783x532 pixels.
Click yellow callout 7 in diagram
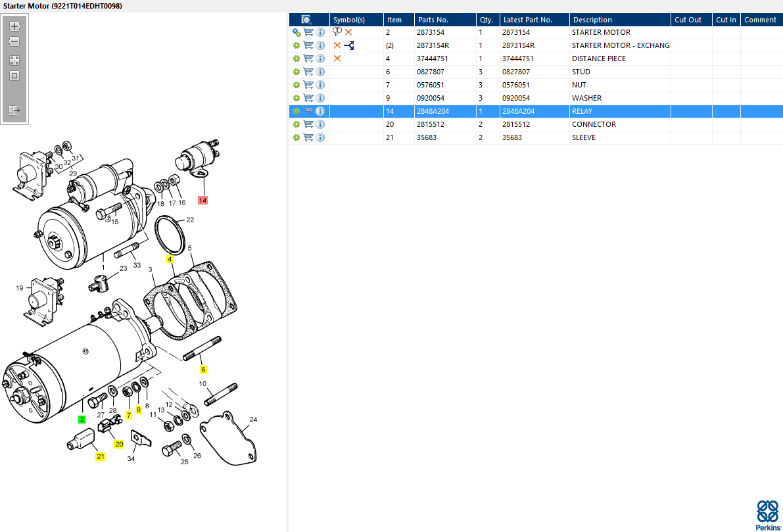coord(129,415)
